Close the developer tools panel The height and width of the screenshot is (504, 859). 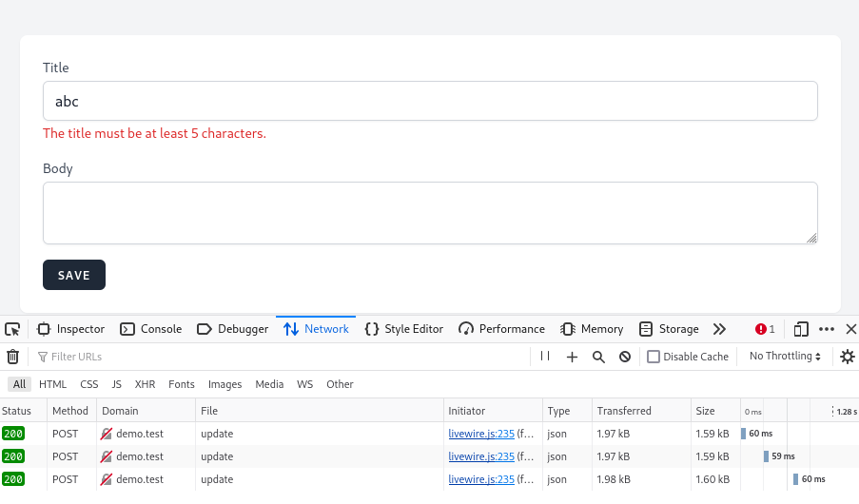point(850,329)
